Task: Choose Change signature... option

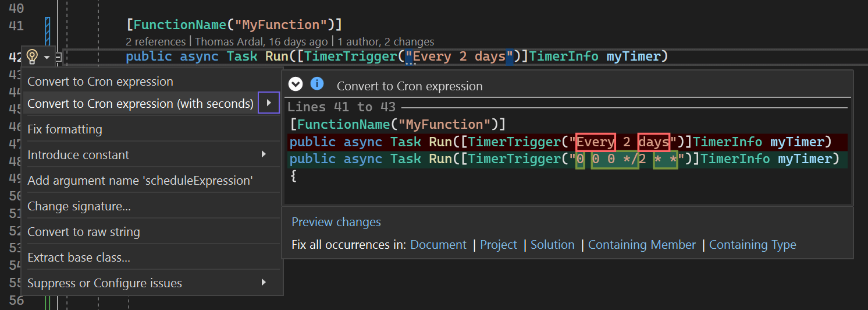Action: 79,206
